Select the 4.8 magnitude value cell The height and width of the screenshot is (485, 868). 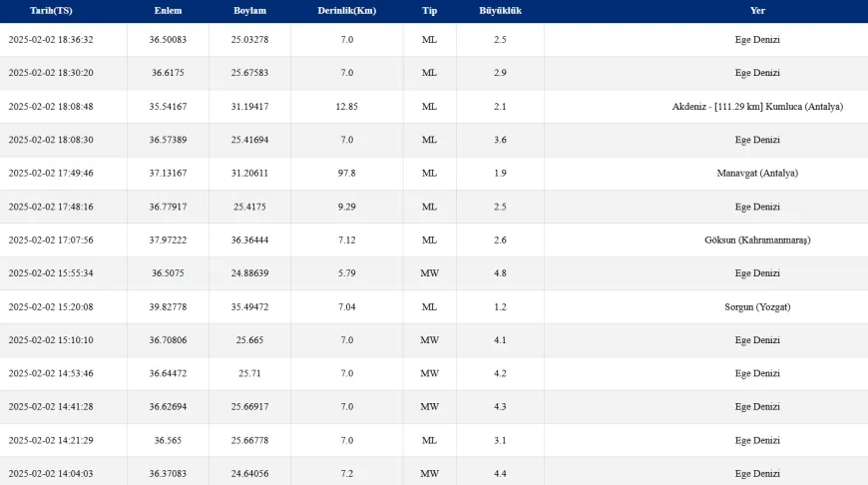501,273
